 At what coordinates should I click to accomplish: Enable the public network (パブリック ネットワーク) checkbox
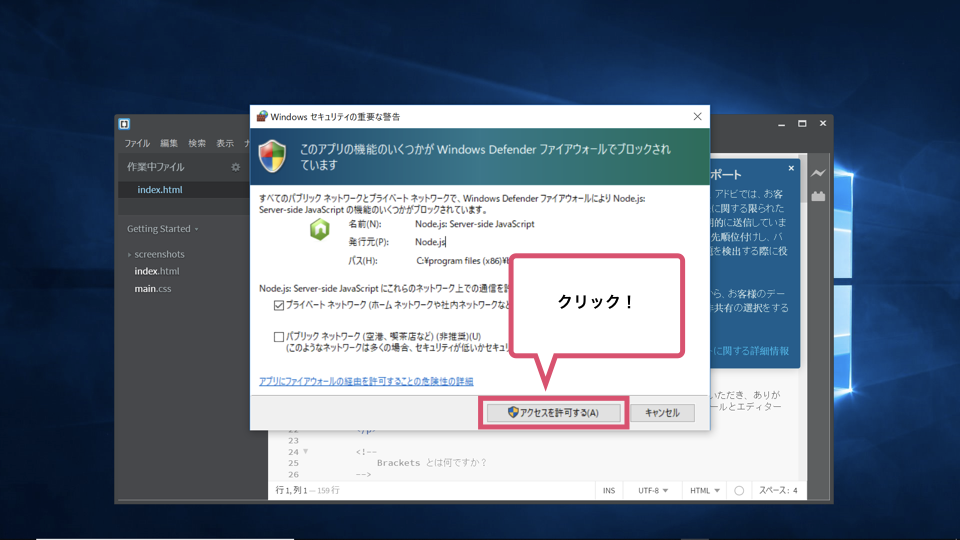coord(279,337)
